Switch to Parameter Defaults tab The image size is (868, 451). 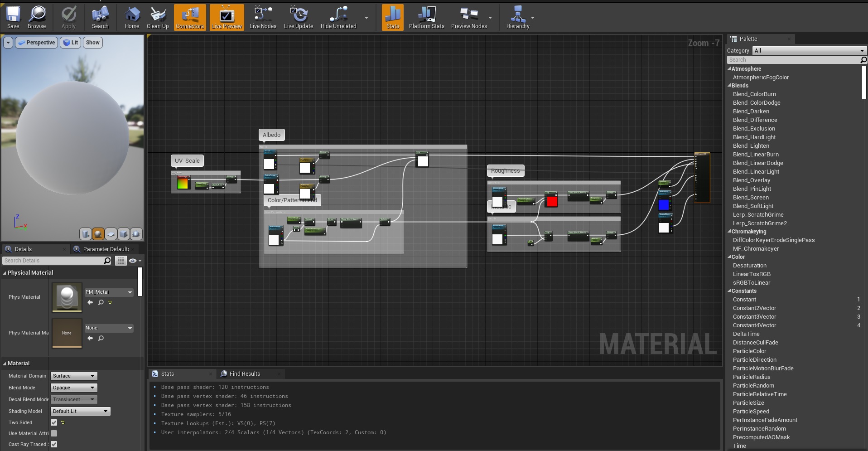coord(106,249)
